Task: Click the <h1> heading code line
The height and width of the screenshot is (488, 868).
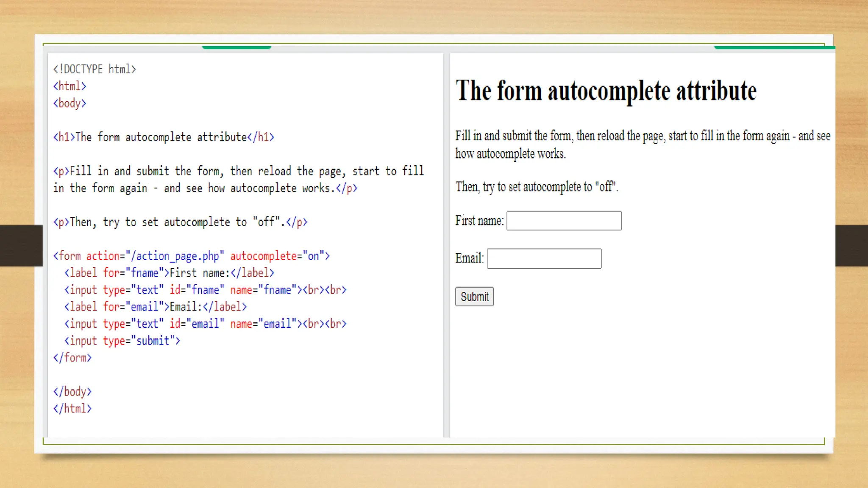Action: [x=164, y=137]
